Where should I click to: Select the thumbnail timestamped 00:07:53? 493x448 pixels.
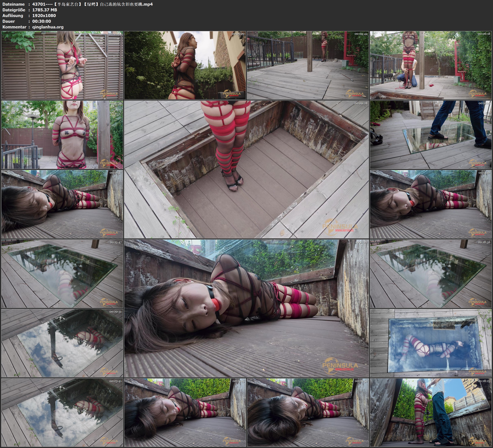(62, 135)
